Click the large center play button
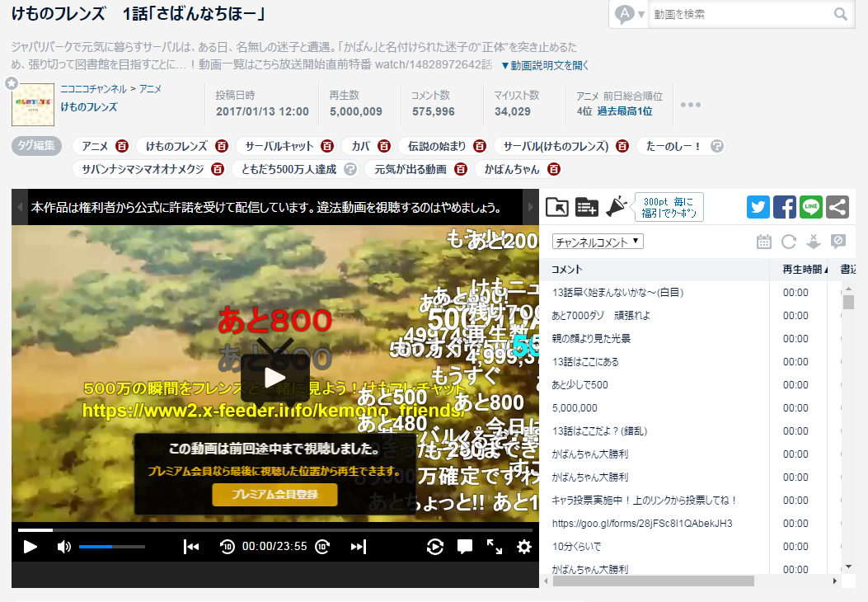Image resolution: width=868 pixels, height=602 pixels. coord(275,379)
